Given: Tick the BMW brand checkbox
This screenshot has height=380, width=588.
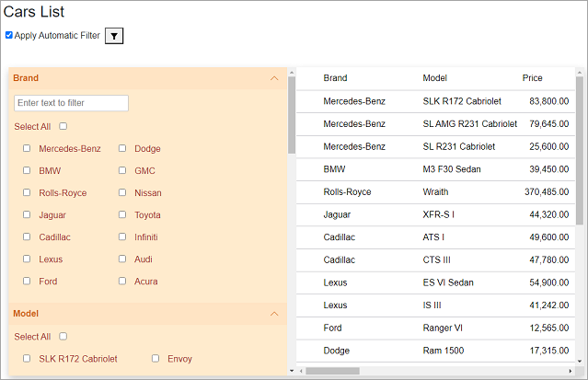Looking at the screenshot, I should tap(27, 170).
